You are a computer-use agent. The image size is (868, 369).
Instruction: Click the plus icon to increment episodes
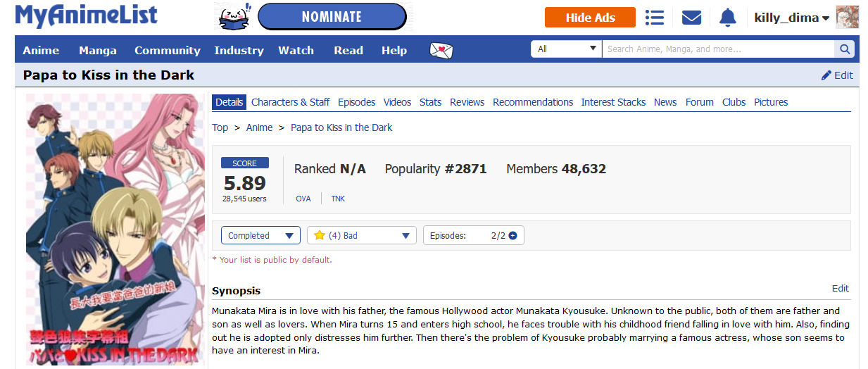[512, 236]
